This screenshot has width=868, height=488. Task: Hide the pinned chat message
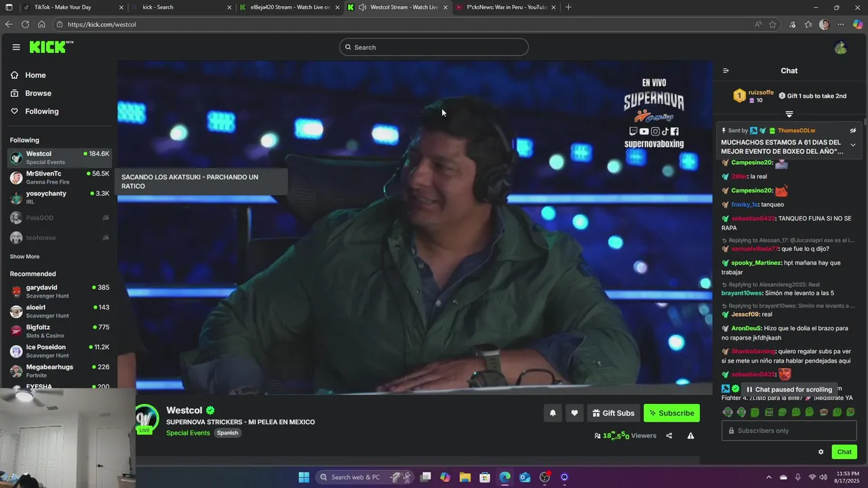click(853, 130)
